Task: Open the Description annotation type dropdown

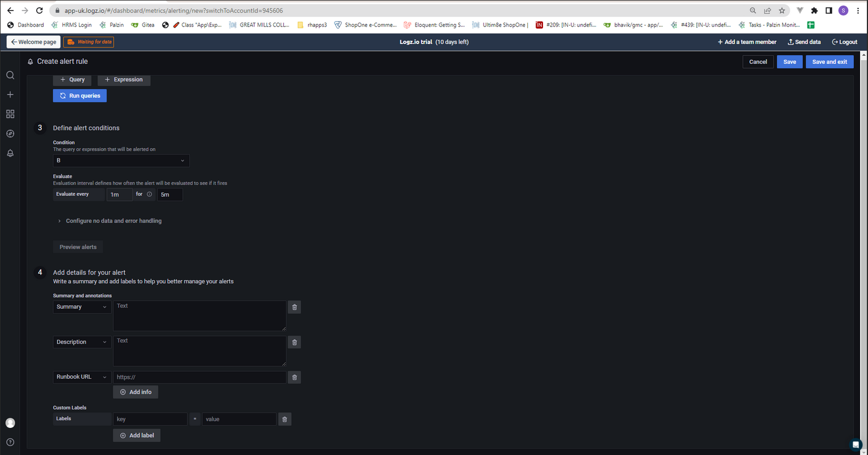Action: [82, 342]
